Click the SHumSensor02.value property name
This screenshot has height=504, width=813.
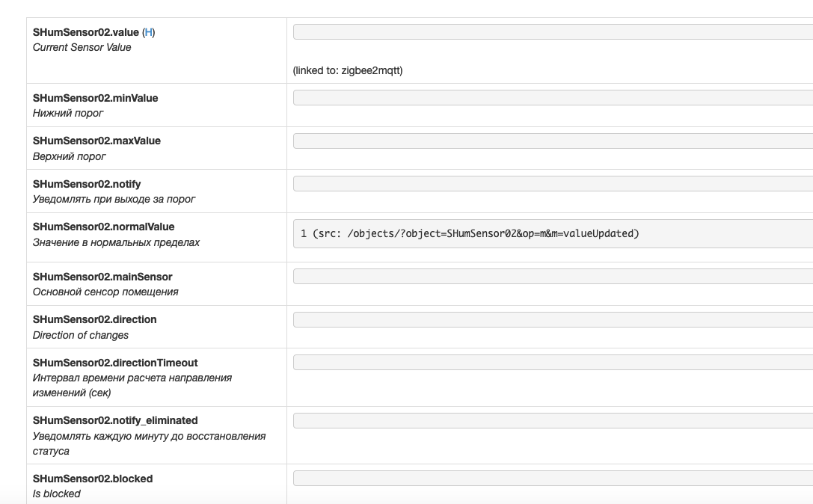pyautogui.click(x=86, y=32)
